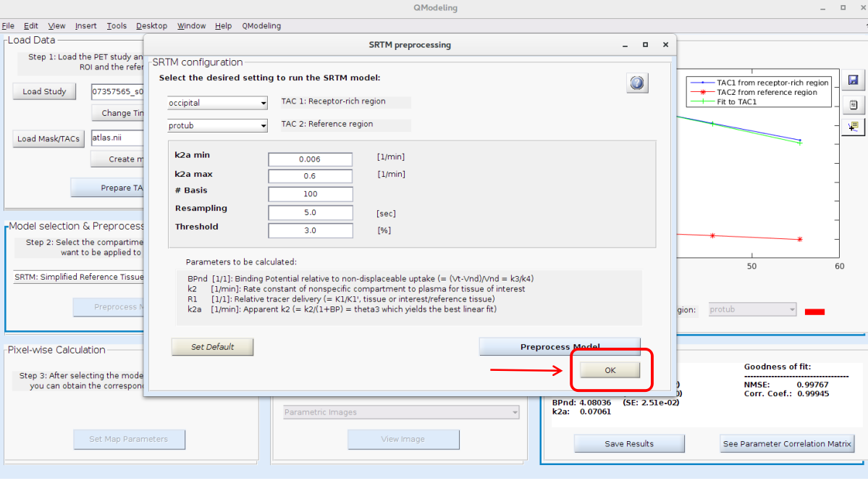Click the copy plot clipboard icon

pos(853,104)
